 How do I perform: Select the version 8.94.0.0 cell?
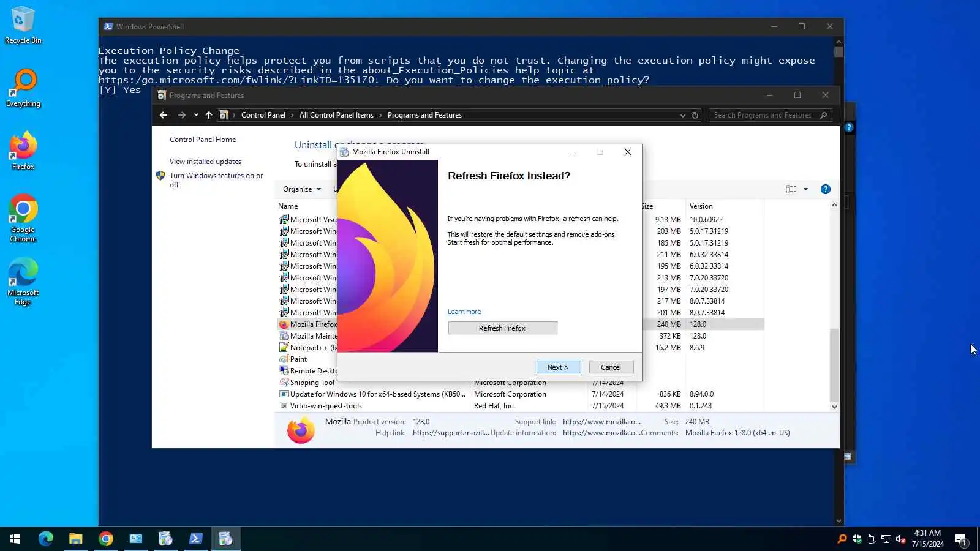tap(701, 394)
